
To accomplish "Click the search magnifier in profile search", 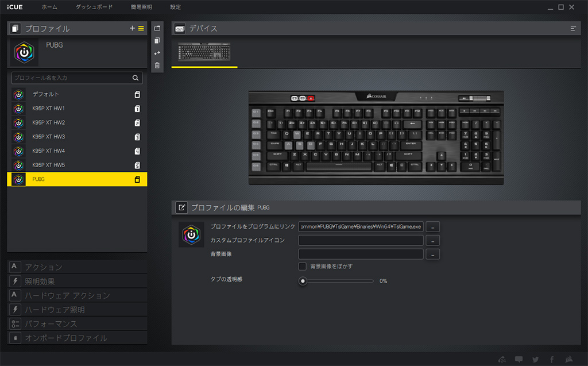I will [136, 78].
